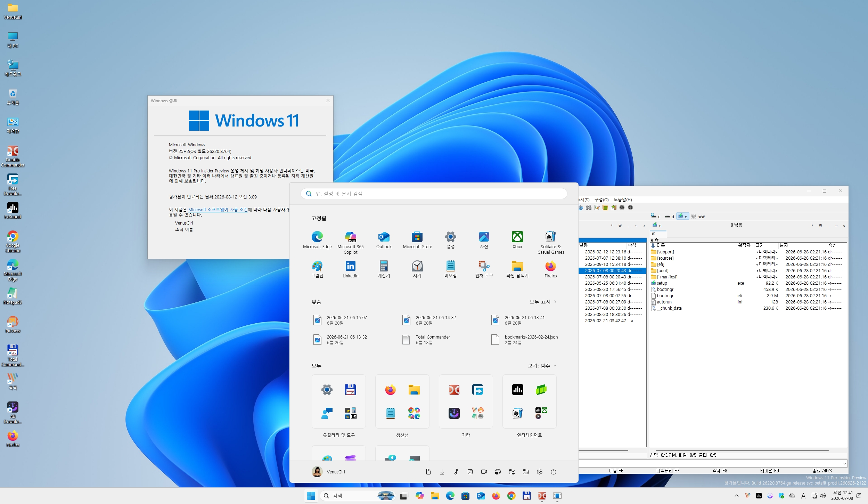Open Settings gear in Start menu footer

540,472
